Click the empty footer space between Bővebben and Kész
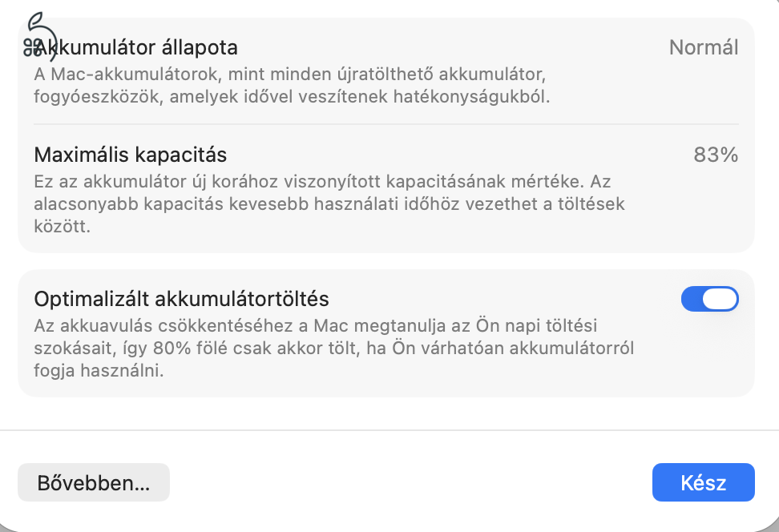This screenshot has height=532, width=779. click(x=409, y=483)
